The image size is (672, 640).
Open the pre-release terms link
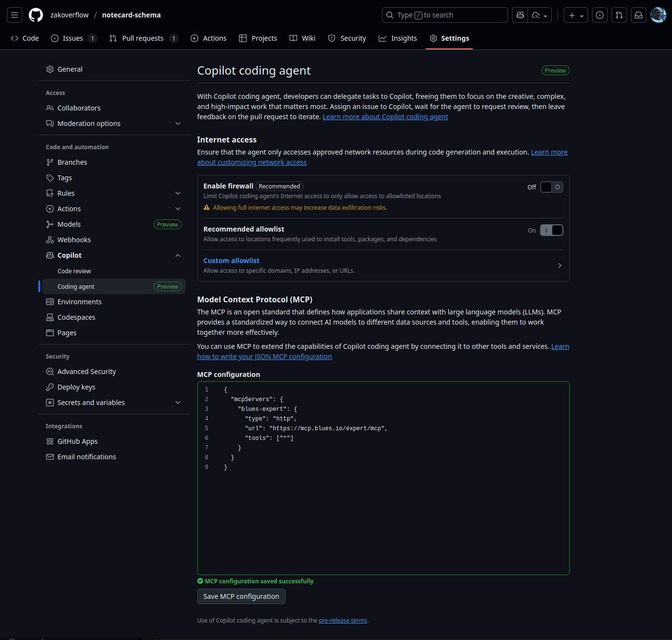(343, 621)
